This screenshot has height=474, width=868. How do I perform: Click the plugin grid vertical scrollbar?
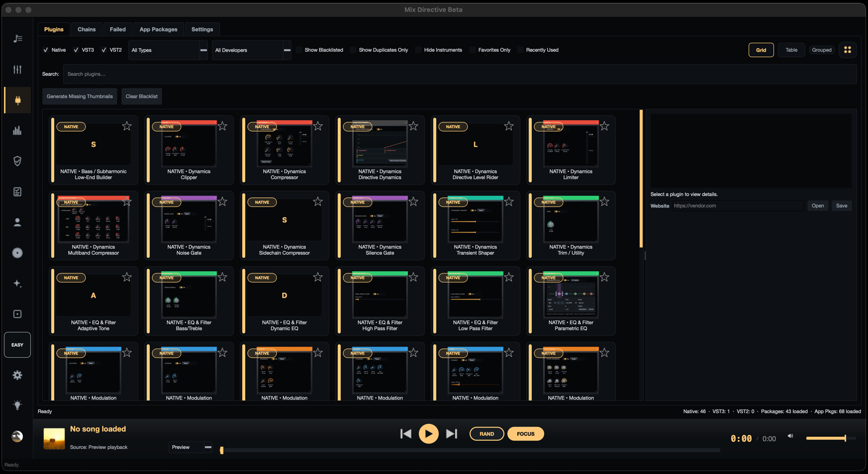click(x=641, y=179)
